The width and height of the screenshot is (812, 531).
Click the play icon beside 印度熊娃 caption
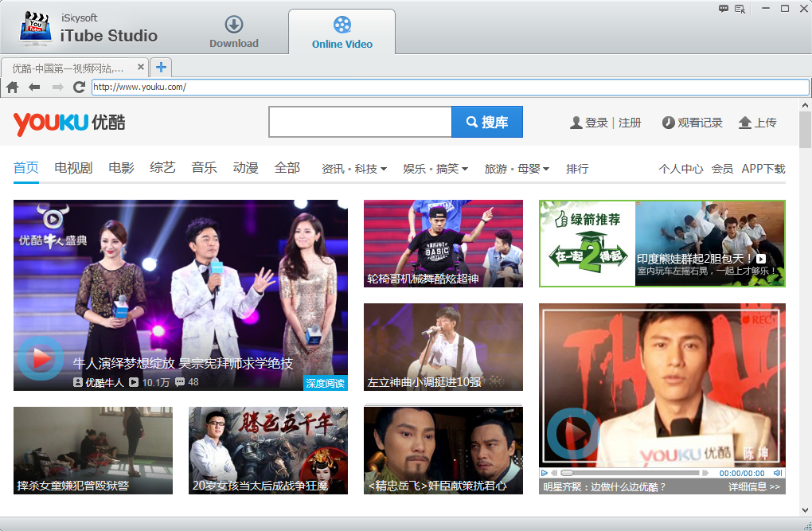tap(761, 259)
